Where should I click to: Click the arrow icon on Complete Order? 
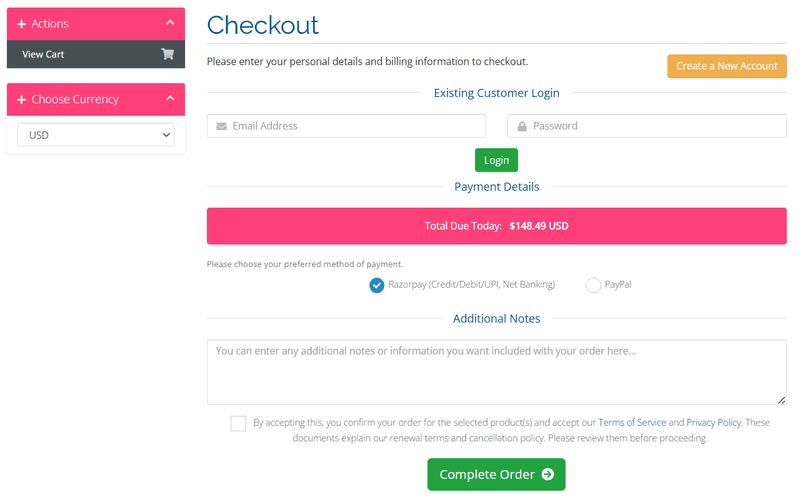click(548, 475)
